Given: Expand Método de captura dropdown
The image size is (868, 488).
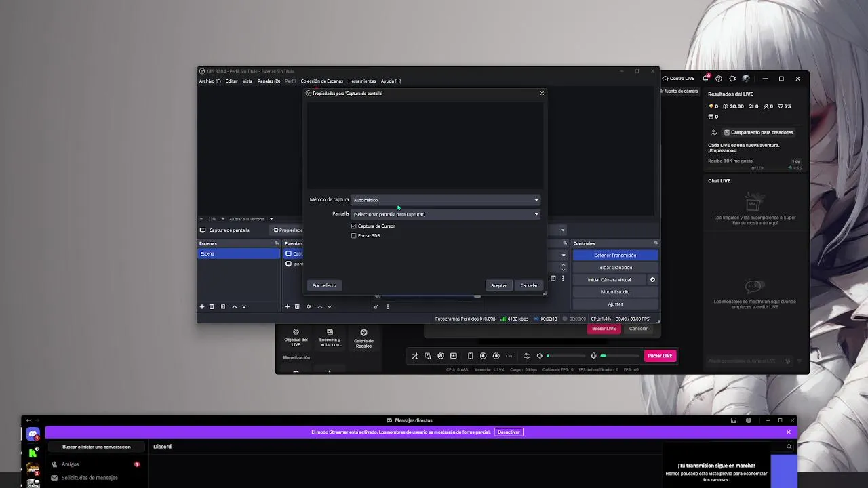Looking at the screenshot, I should tap(446, 200).
